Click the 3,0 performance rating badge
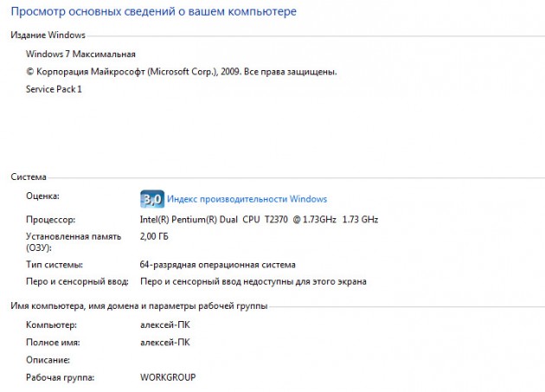Image resolution: width=545 pixels, height=392 pixels. click(151, 198)
